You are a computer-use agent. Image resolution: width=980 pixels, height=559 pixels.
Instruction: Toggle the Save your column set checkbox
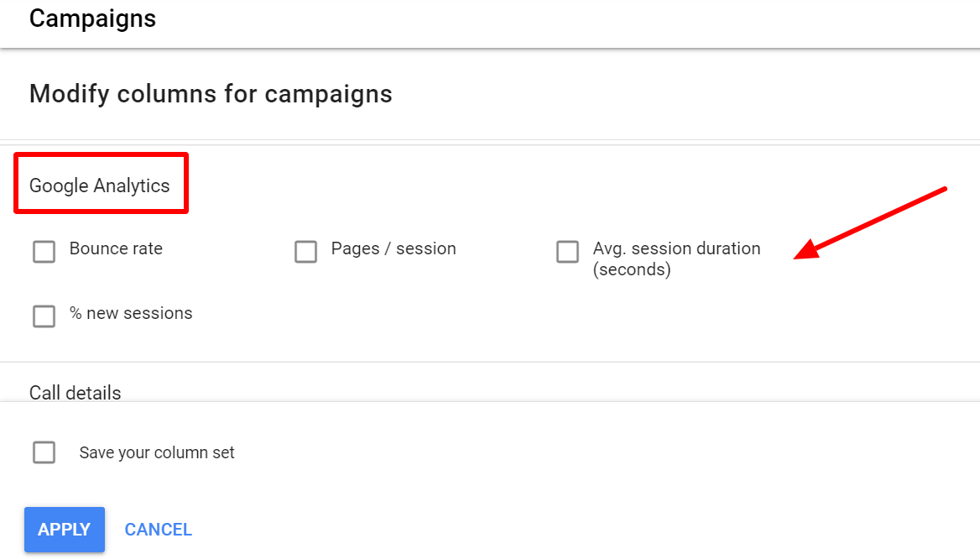[x=44, y=452]
